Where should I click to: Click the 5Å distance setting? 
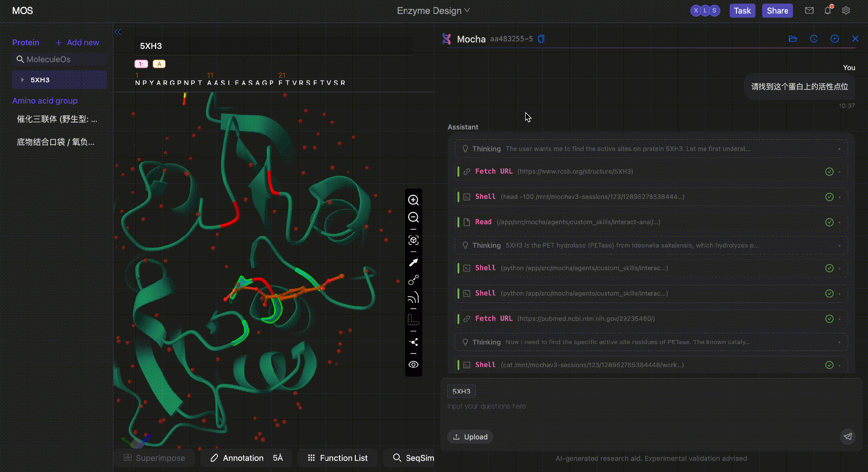coord(278,458)
